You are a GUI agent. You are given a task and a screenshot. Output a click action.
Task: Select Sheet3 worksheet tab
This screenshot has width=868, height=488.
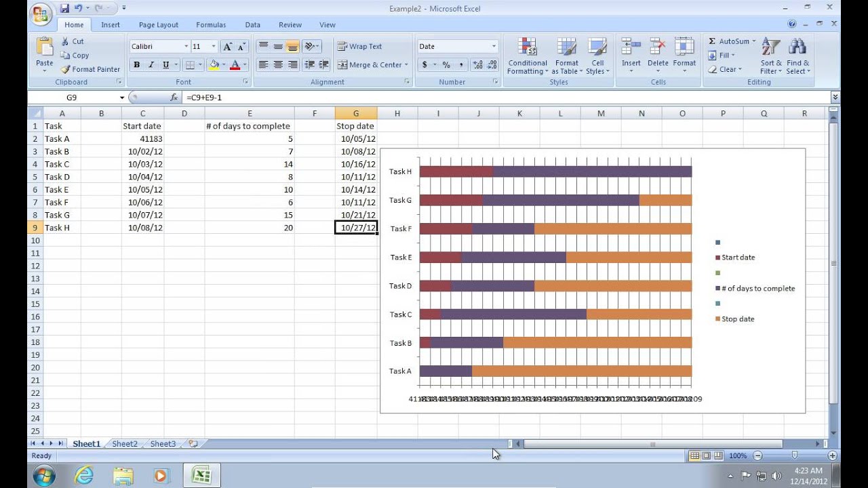click(x=163, y=444)
